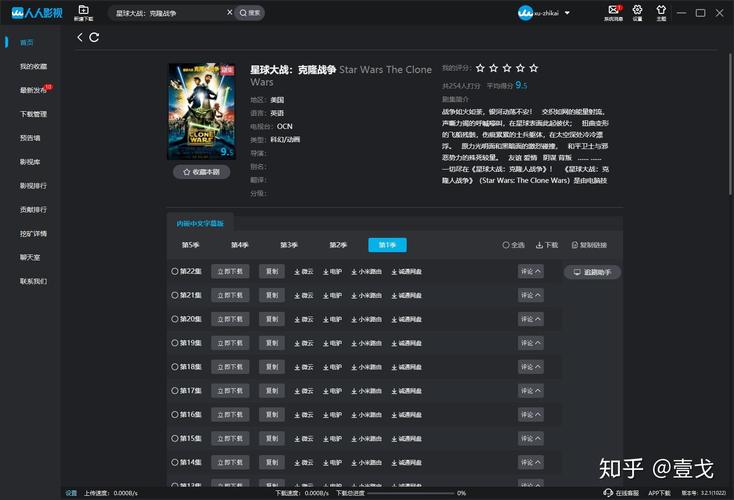Switch to the 第3季 season tab
Viewport: 734px width, 500px height.
pos(289,245)
